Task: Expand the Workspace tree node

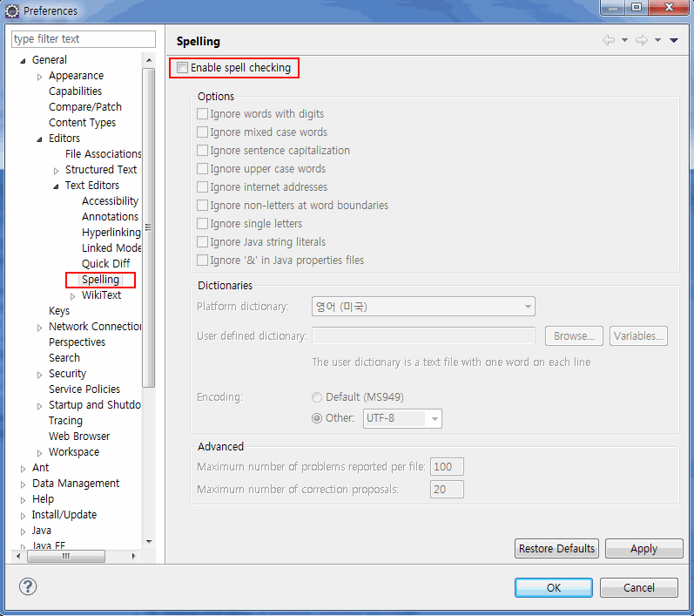Action: [x=39, y=452]
